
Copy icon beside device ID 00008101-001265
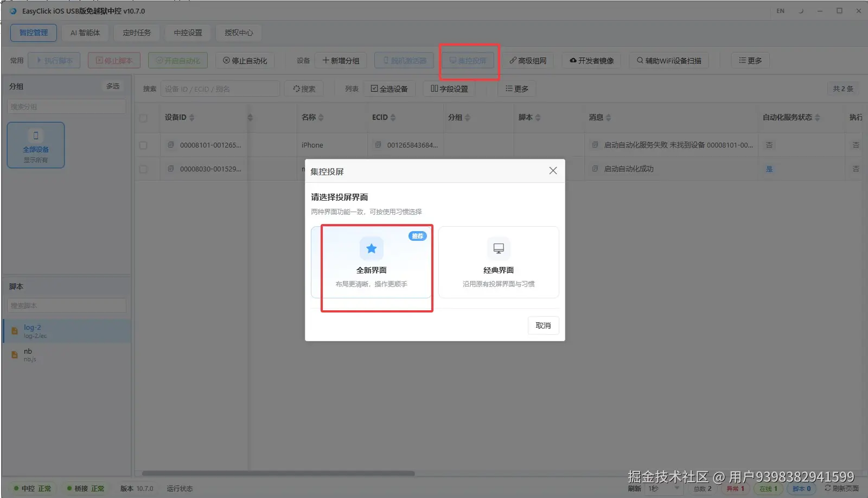(x=171, y=145)
